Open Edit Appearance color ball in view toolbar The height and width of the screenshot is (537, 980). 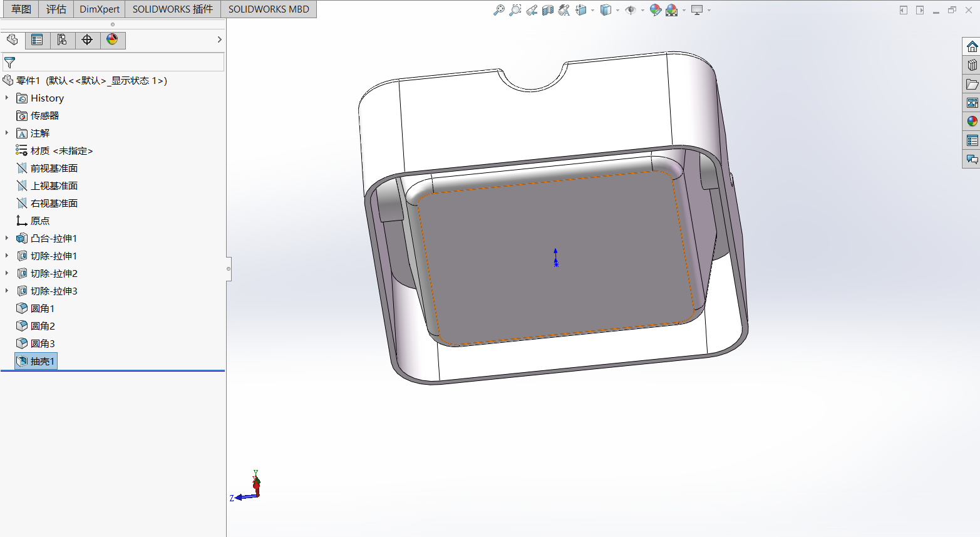[655, 10]
